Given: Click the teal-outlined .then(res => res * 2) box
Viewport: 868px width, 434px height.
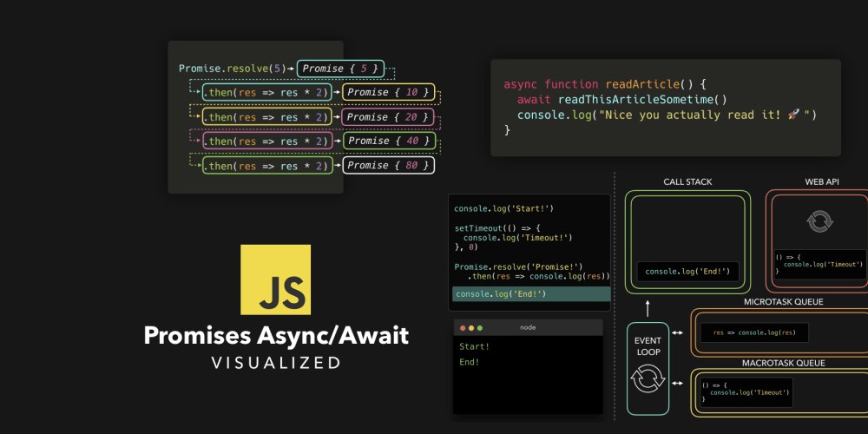Looking at the screenshot, I should pos(267,93).
